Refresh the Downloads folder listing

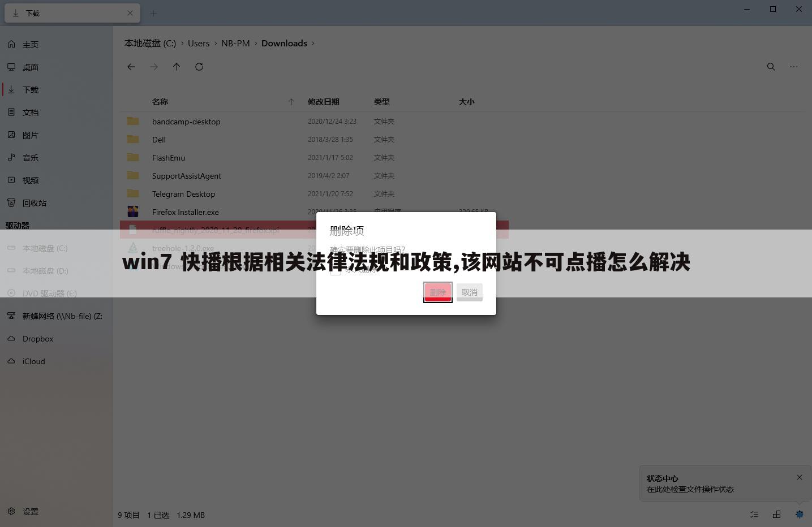(199, 67)
